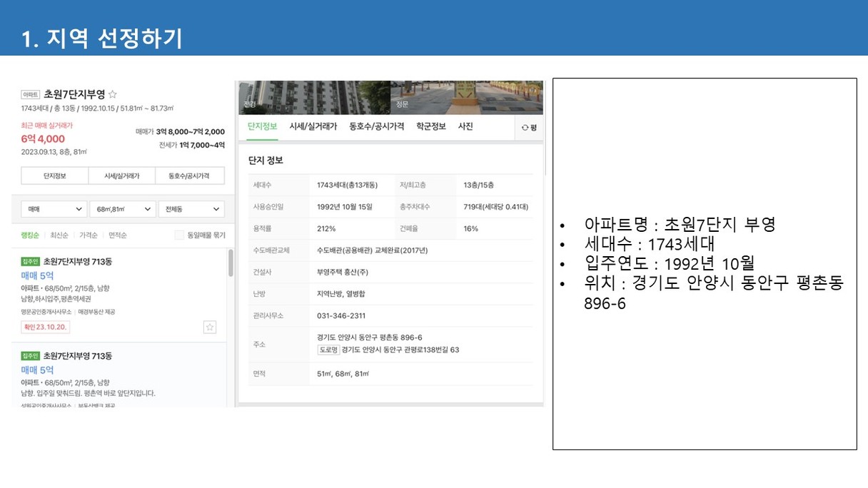Image resolution: width=868 pixels, height=488 pixels.
Task: Select the bullet 입주연도 : 1992년 10월
Action: [669, 263]
